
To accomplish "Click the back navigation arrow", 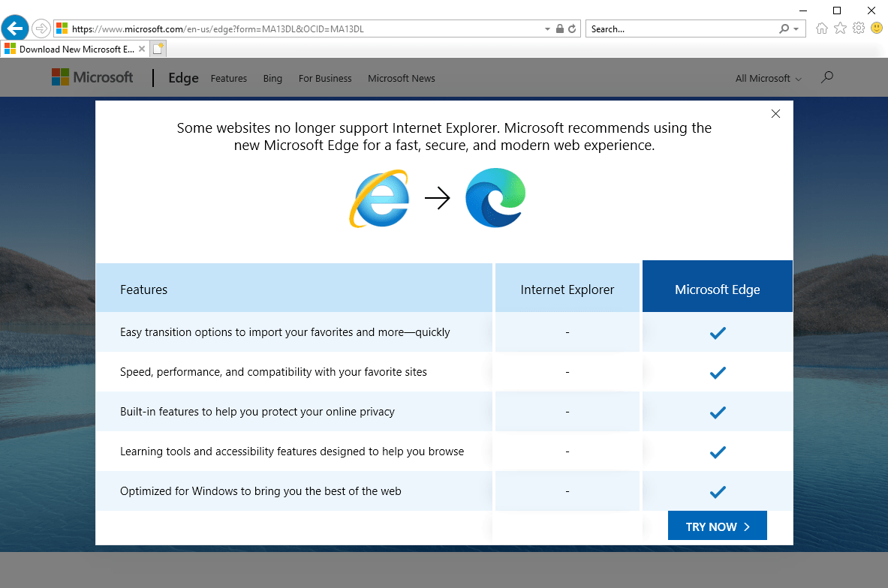I will point(15,28).
